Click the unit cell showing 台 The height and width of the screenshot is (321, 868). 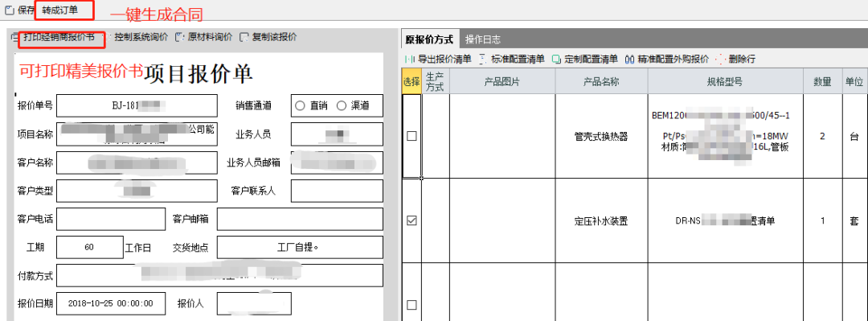tap(854, 136)
